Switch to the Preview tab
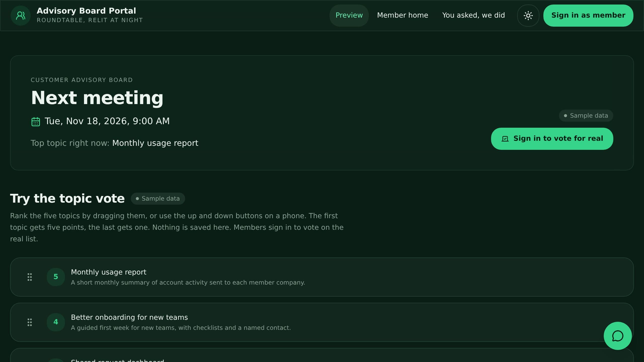 (x=349, y=16)
